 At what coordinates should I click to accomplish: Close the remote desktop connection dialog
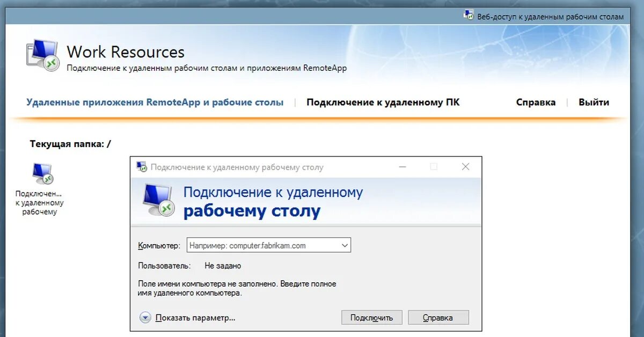coord(465,167)
